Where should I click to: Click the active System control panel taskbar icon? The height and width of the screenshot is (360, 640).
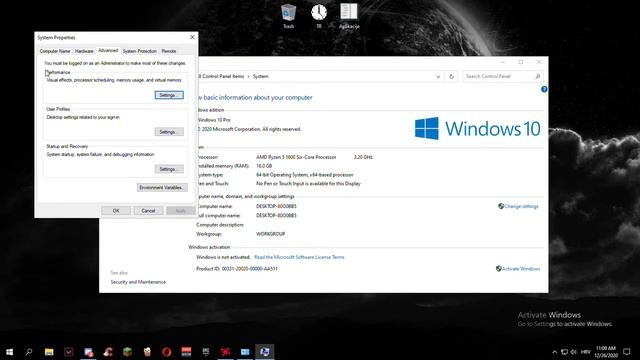[x=264, y=351]
